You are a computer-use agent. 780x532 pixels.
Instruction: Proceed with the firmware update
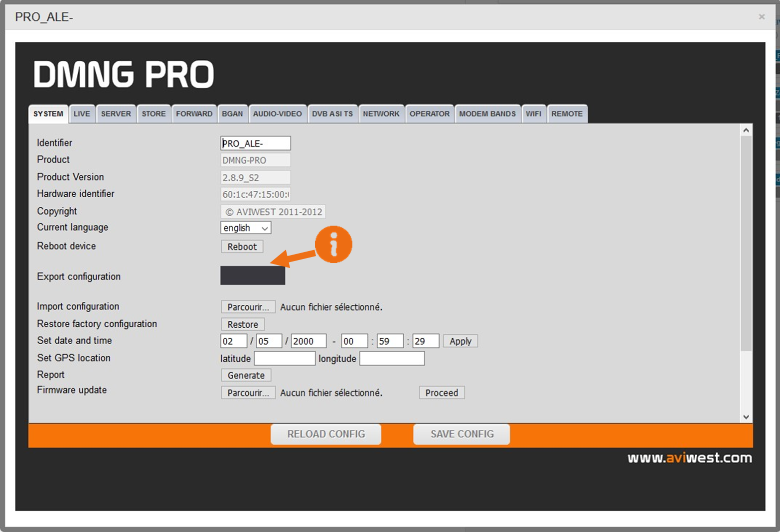pyautogui.click(x=441, y=393)
